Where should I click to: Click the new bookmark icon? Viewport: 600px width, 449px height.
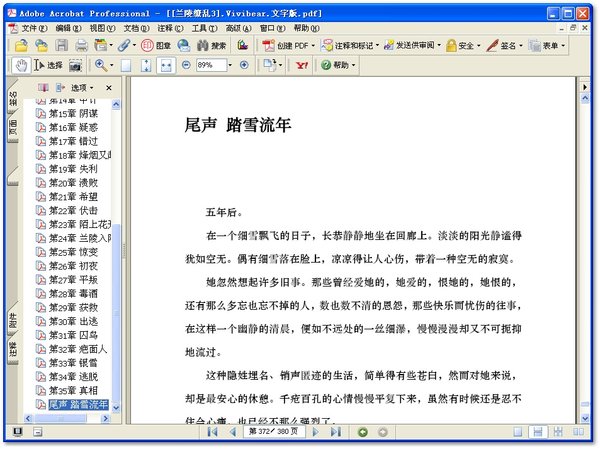pyautogui.click(x=43, y=88)
